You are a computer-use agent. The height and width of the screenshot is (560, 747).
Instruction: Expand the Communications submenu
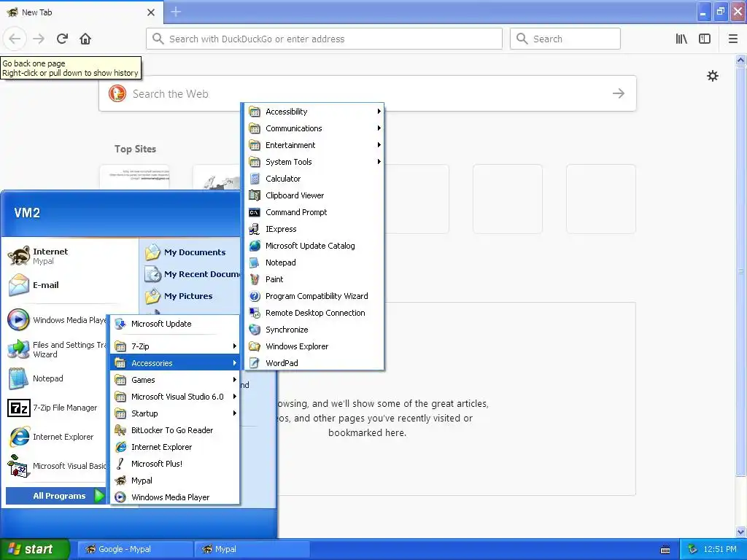(314, 128)
